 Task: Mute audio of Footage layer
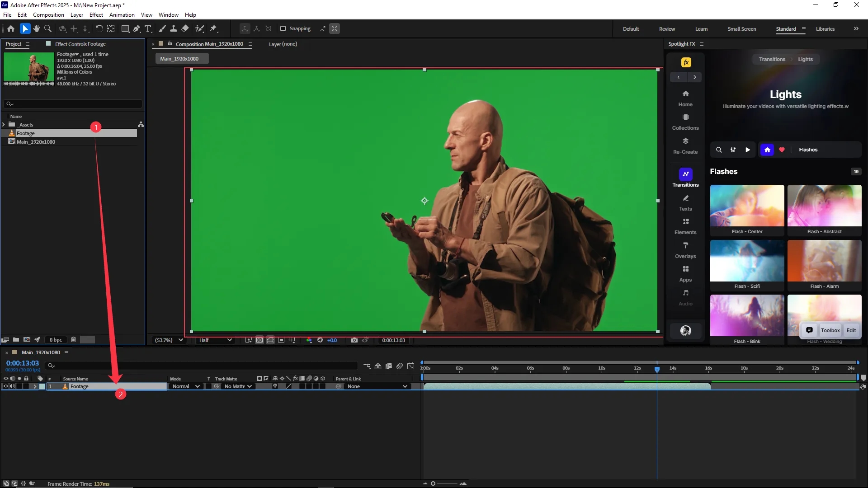tap(13, 386)
